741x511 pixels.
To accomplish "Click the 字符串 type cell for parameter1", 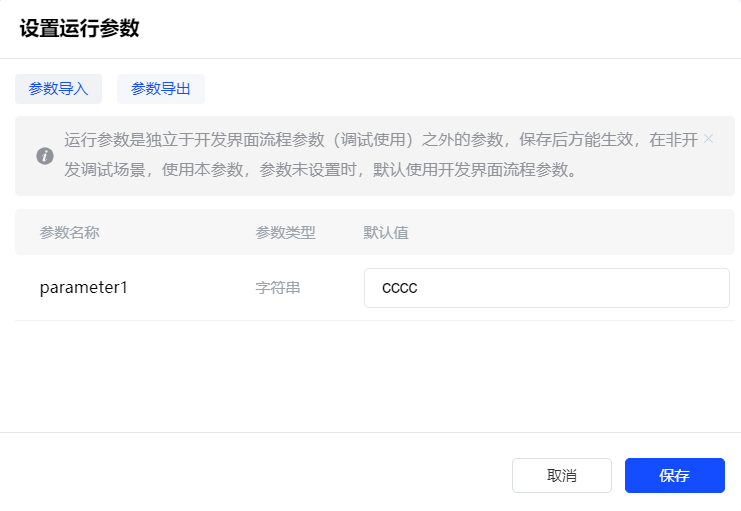I will pos(278,288).
